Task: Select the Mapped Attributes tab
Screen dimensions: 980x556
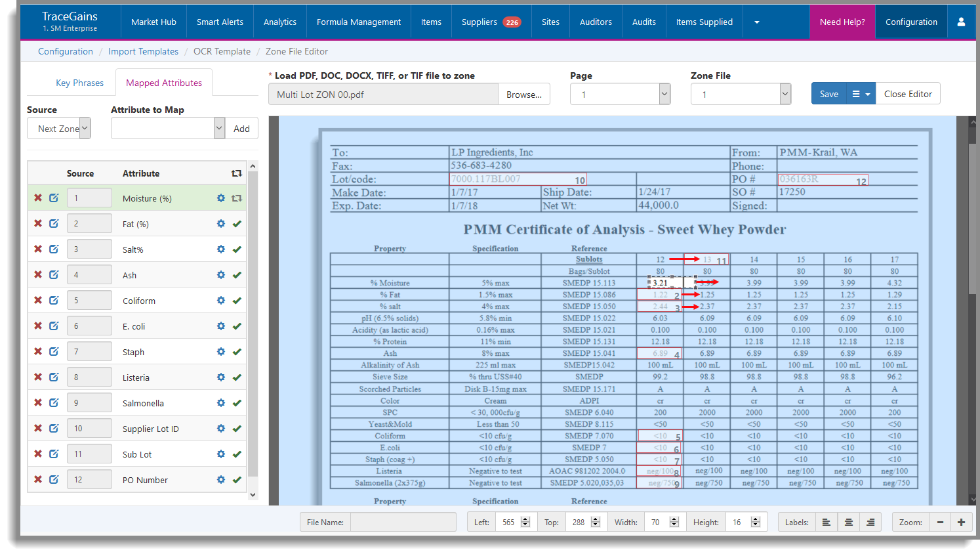Action: pos(164,83)
